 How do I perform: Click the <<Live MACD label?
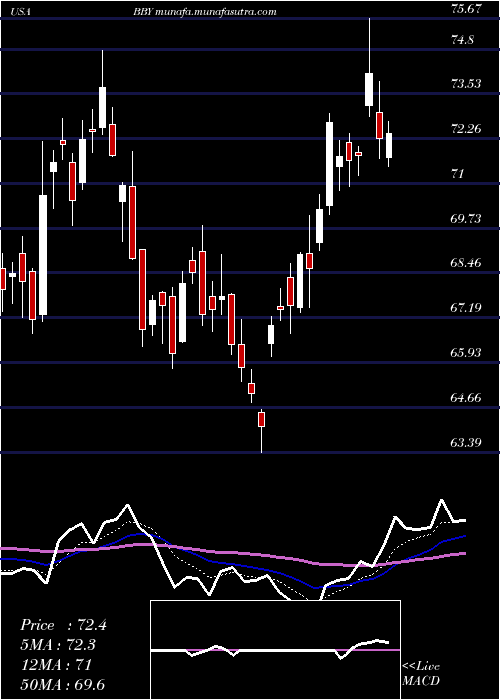pos(421,674)
